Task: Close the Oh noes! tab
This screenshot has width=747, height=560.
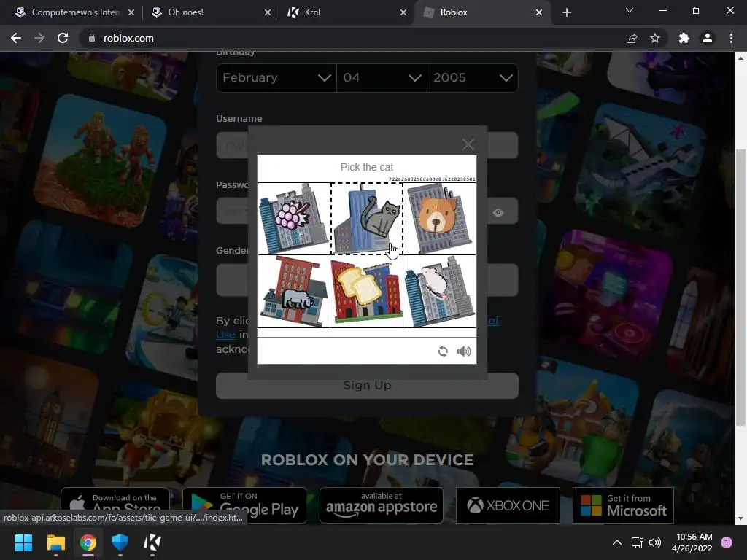Action: [268, 12]
